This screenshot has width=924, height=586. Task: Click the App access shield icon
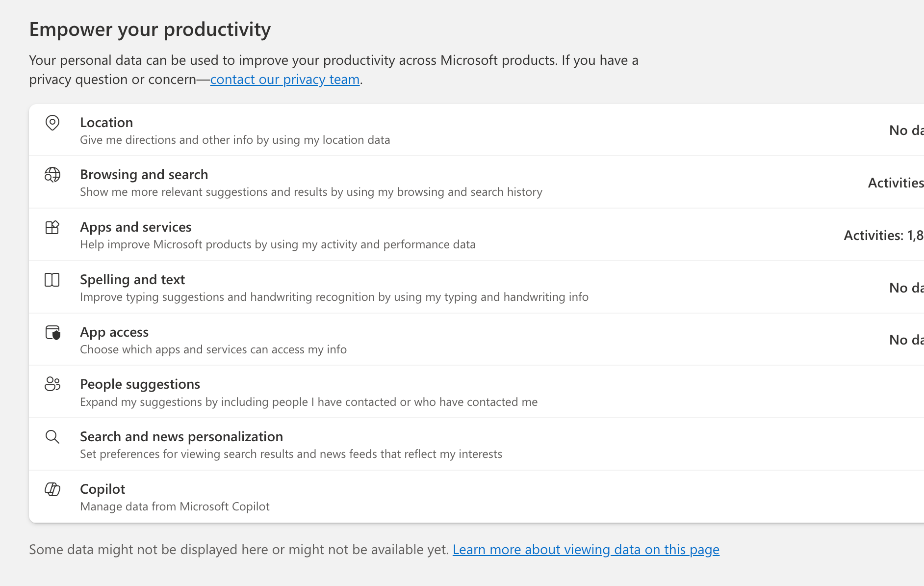(x=52, y=332)
